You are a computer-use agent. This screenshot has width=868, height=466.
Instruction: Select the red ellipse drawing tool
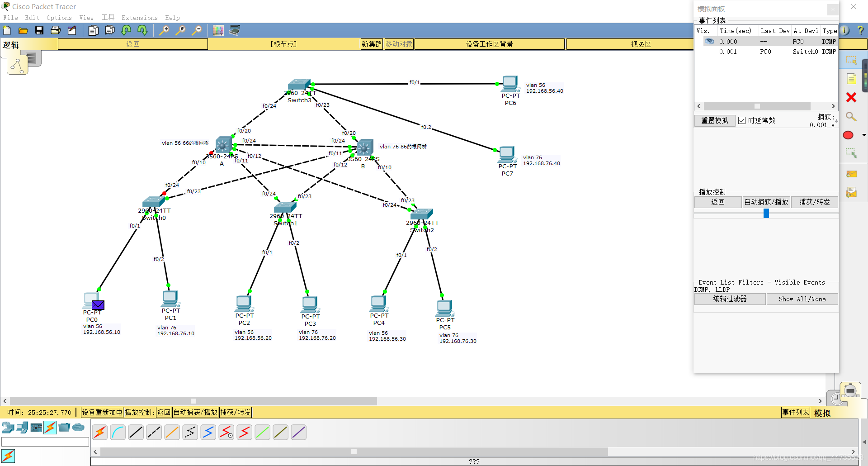tap(848, 135)
